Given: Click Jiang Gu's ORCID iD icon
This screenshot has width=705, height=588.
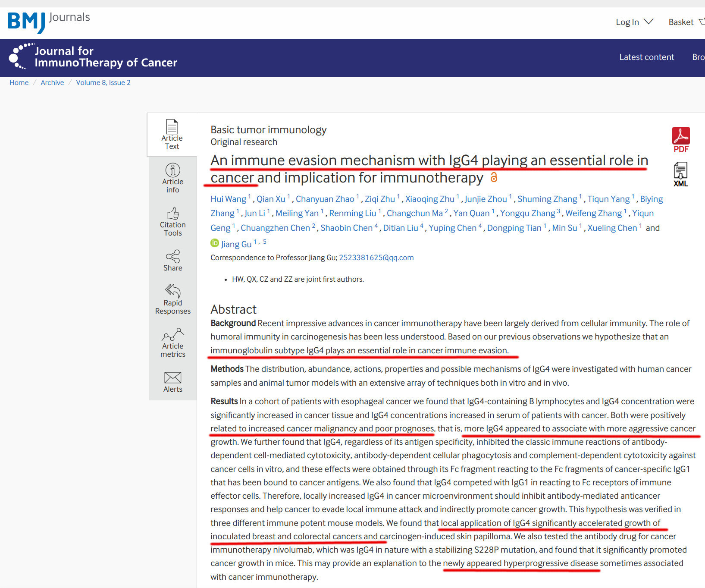Looking at the screenshot, I should [214, 243].
